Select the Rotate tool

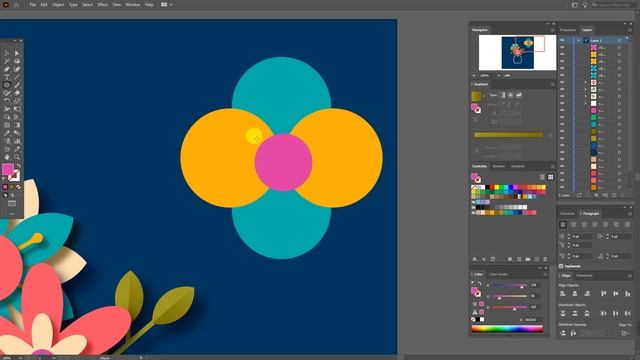(7, 101)
